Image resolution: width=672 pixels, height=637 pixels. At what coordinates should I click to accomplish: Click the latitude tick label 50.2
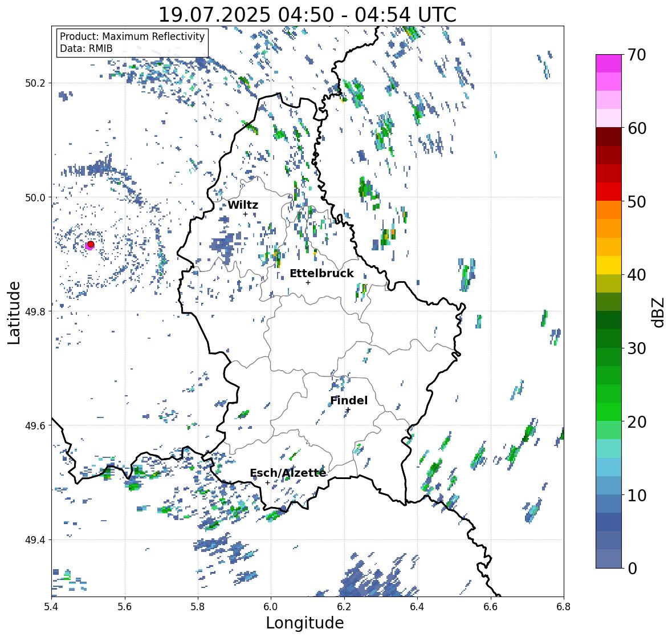click(x=35, y=83)
